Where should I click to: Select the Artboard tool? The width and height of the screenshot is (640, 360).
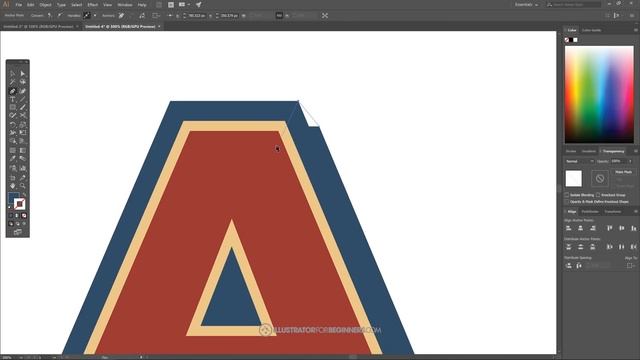(13, 178)
